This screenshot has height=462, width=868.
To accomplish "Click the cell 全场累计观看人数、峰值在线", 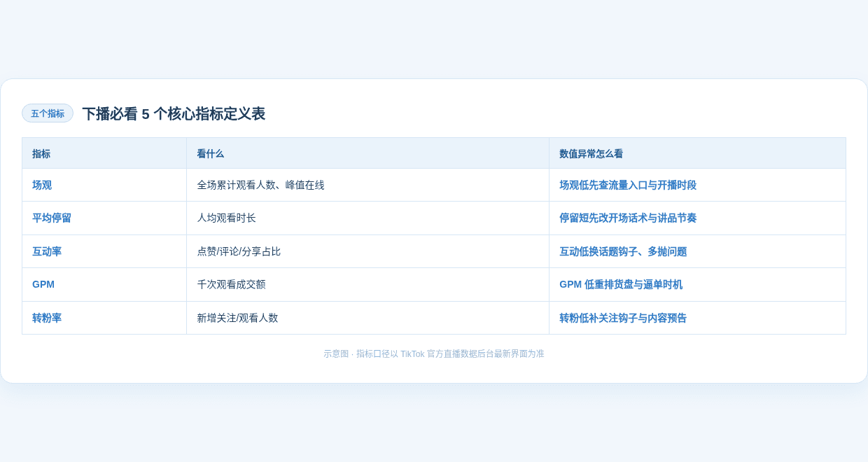I will (368, 185).
